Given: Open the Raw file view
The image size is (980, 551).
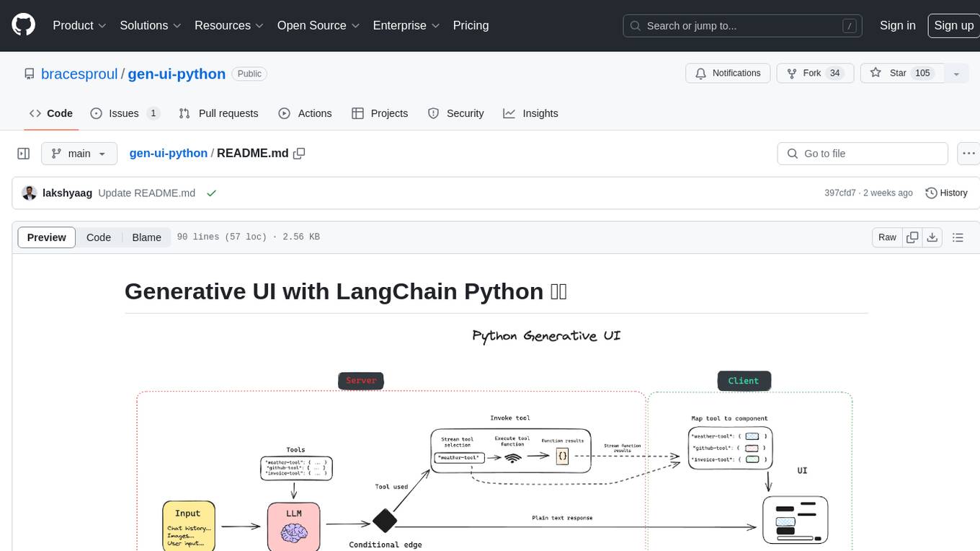Looking at the screenshot, I should [x=887, y=237].
